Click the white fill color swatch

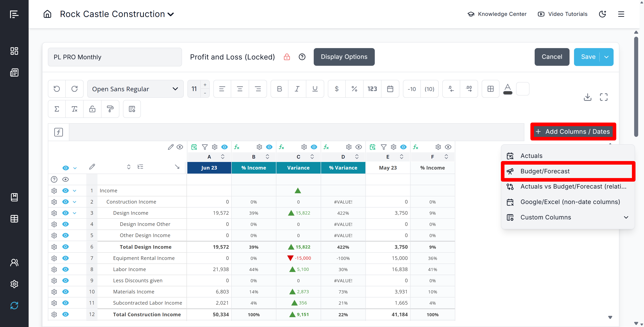point(523,89)
